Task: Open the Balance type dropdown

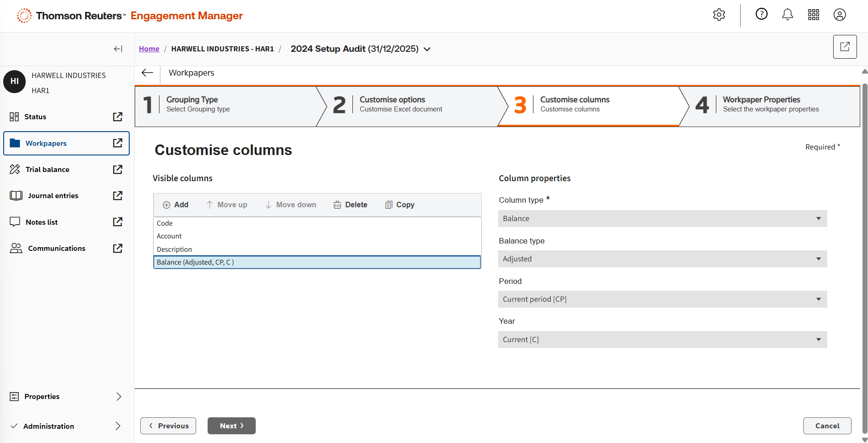Action: (x=662, y=259)
